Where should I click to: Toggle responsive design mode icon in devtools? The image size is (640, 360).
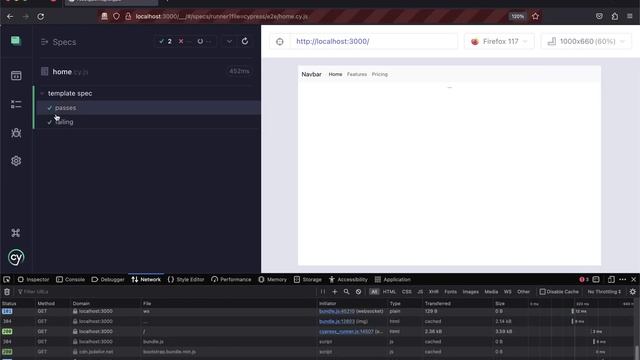(x=611, y=280)
